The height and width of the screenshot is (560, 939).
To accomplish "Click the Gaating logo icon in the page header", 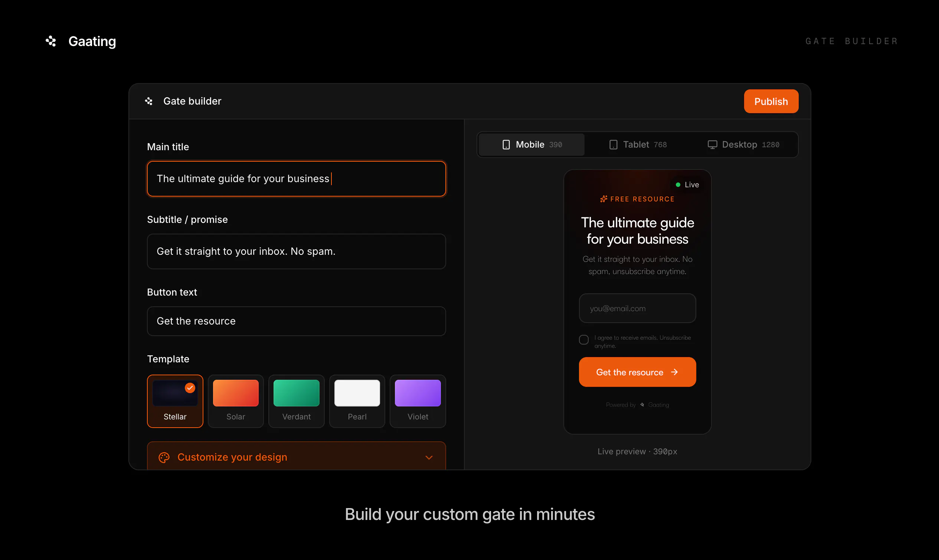I will [x=51, y=41].
